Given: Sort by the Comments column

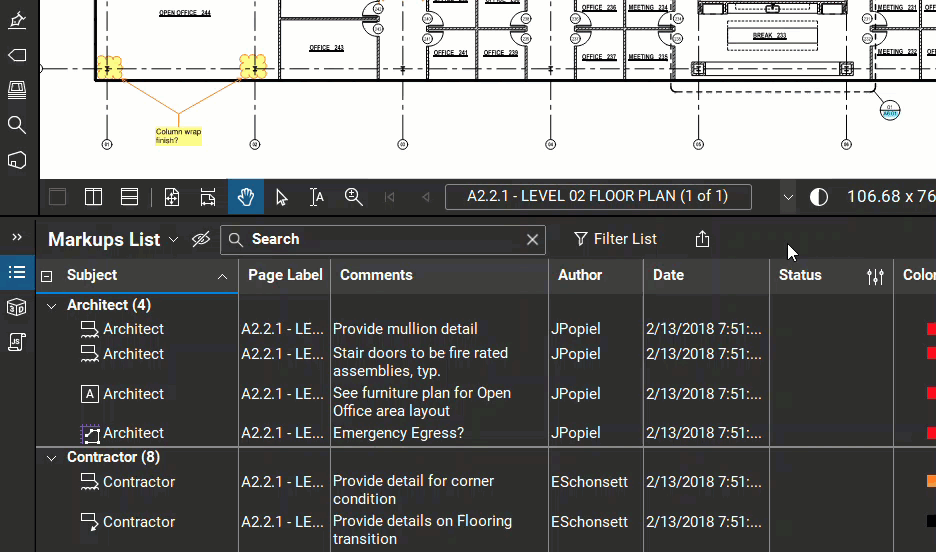Looking at the screenshot, I should coord(376,275).
